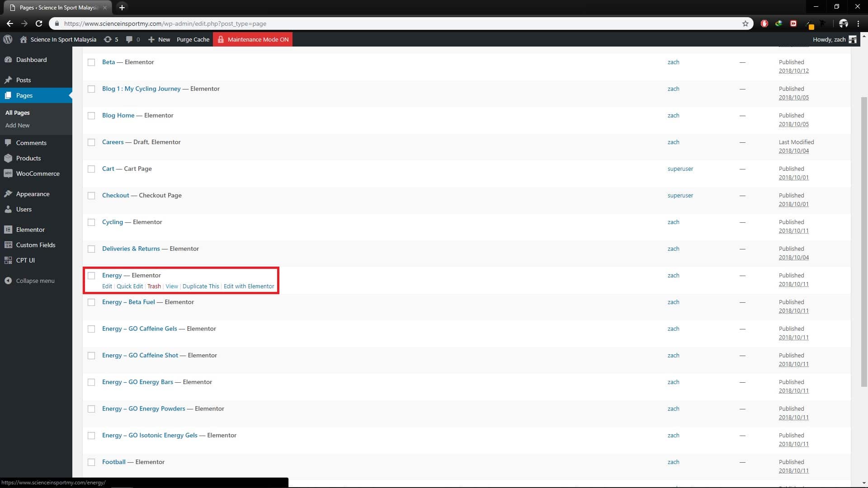The width and height of the screenshot is (868, 488).
Task: Click Trash under Energy
Action: pos(154,286)
